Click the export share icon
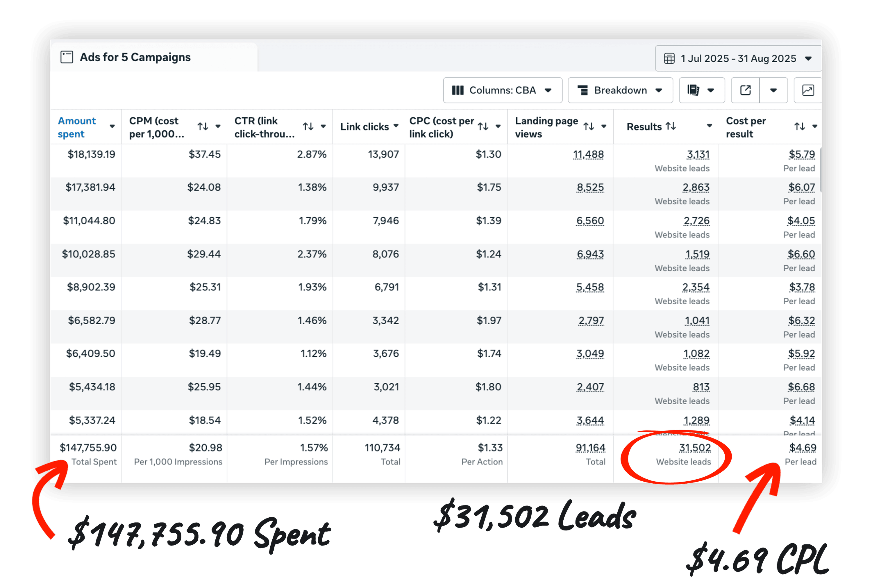Image resolution: width=872 pixels, height=588 pixels. [x=745, y=90]
